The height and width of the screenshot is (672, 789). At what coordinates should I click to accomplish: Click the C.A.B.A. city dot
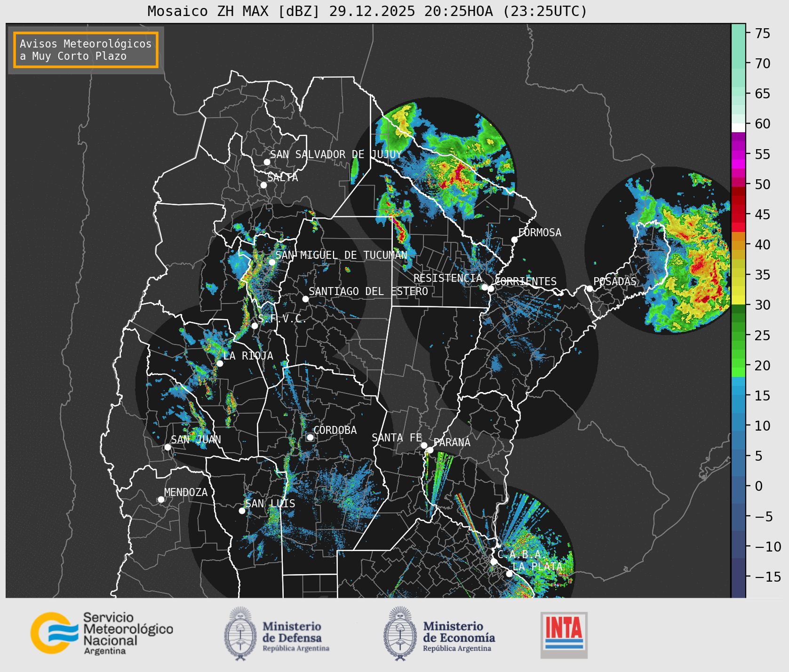click(x=494, y=561)
